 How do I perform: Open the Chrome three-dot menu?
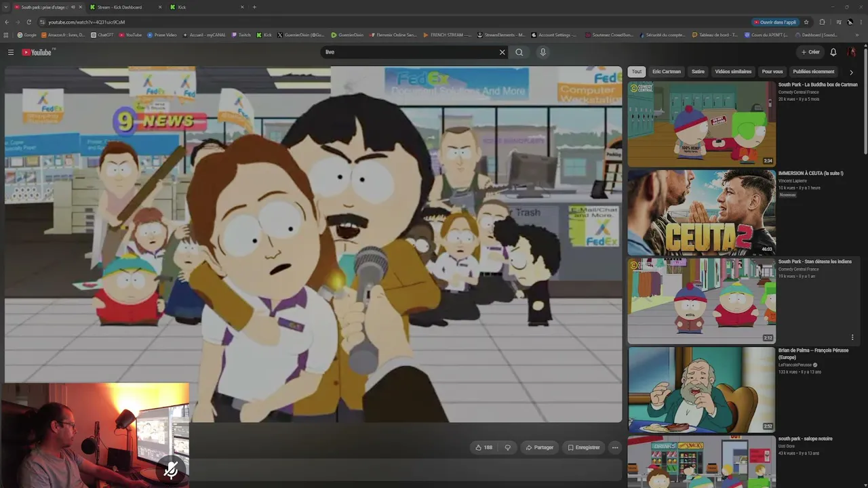861,22
